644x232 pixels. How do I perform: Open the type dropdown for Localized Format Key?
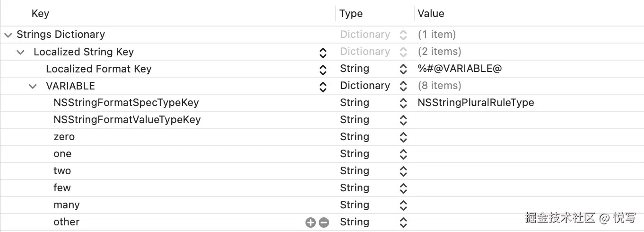point(403,69)
